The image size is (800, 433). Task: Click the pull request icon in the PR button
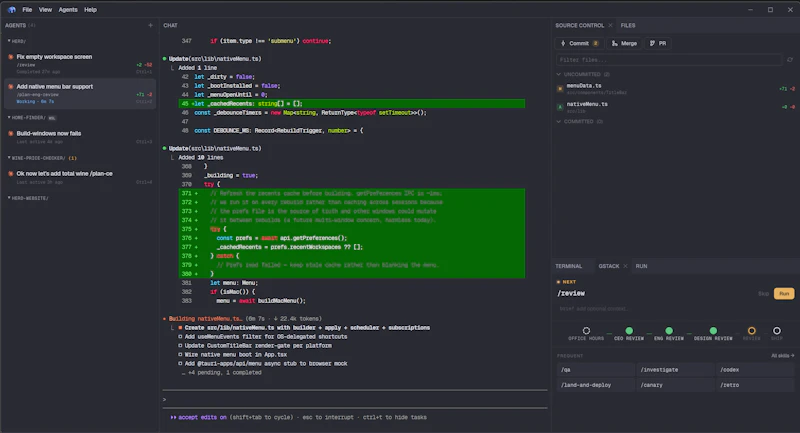pyautogui.click(x=652, y=43)
